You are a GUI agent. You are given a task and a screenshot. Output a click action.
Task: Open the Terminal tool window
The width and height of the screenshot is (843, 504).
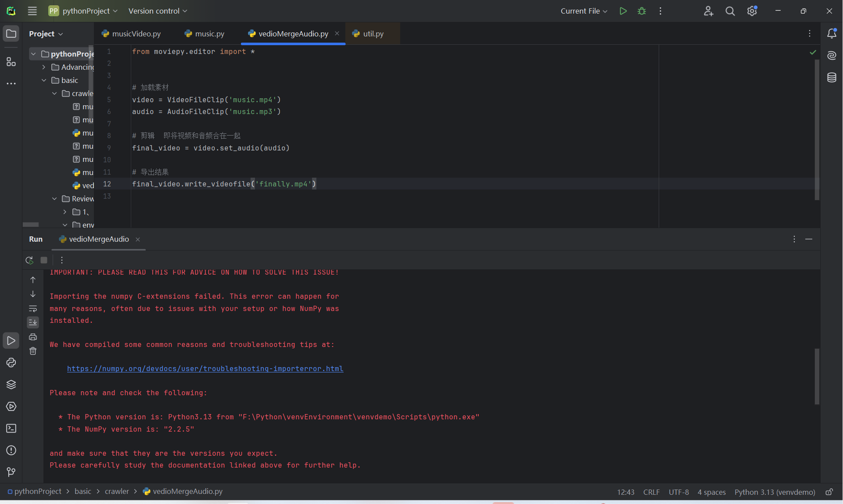11,429
